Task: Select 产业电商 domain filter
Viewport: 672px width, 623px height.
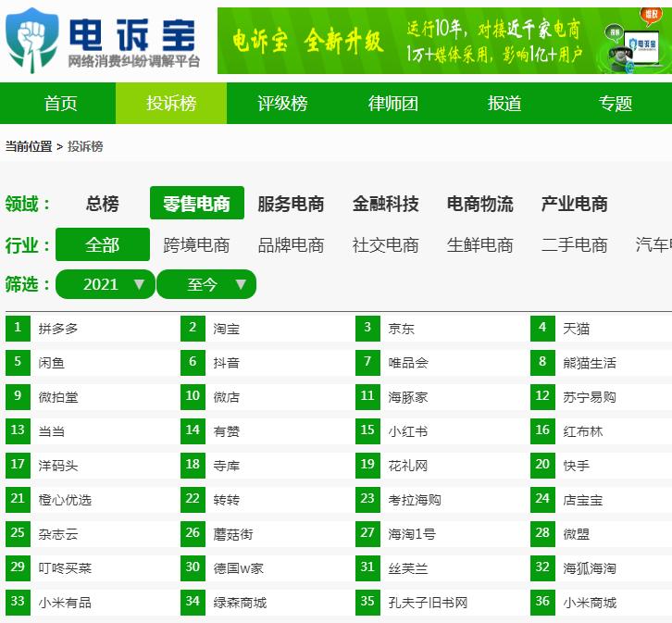Action: (574, 204)
